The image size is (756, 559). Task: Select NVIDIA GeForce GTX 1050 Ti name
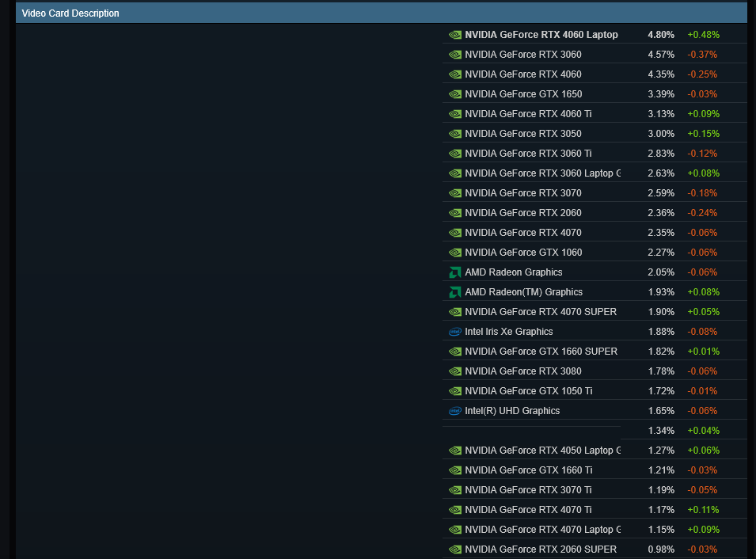(529, 390)
